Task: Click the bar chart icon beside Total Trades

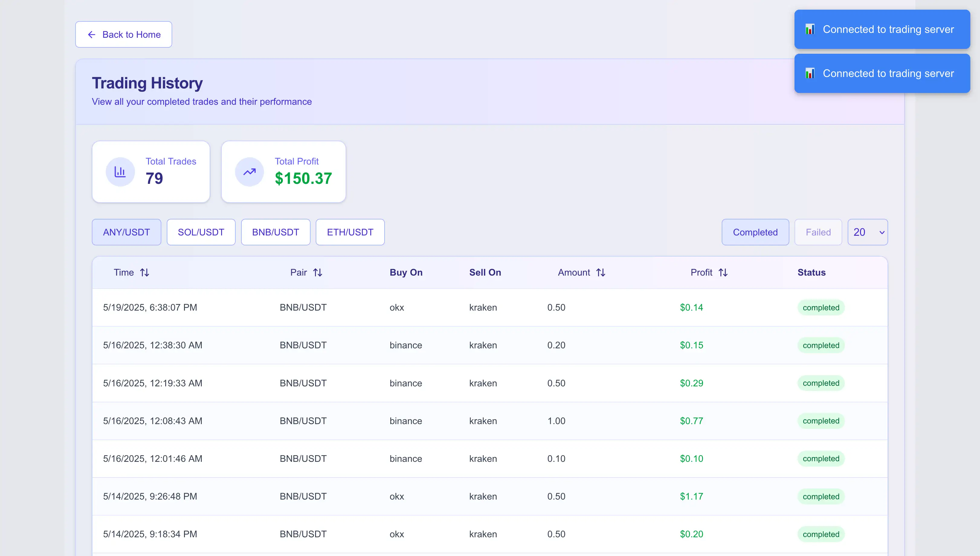Action: click(120, 171)
